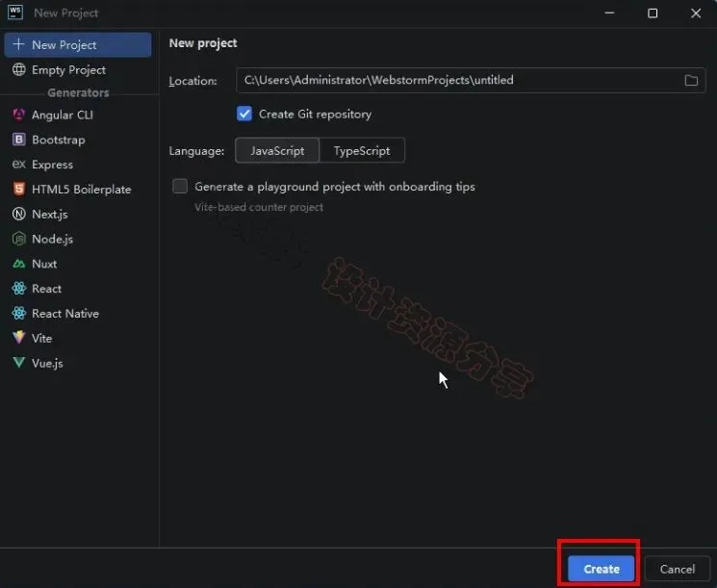Viewport: 717px width, 588px height.
Task: Click the Cancel button
Action: tap(678, 569)
